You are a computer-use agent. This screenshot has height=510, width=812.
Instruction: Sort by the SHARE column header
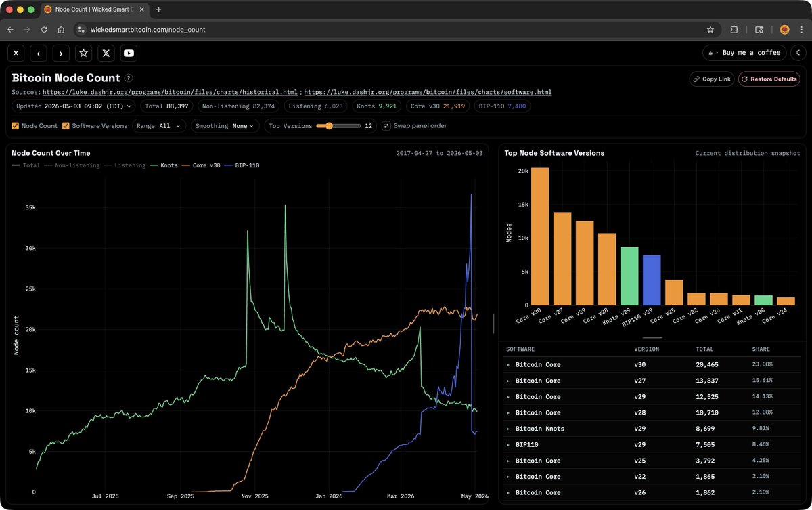coord(761,349)
